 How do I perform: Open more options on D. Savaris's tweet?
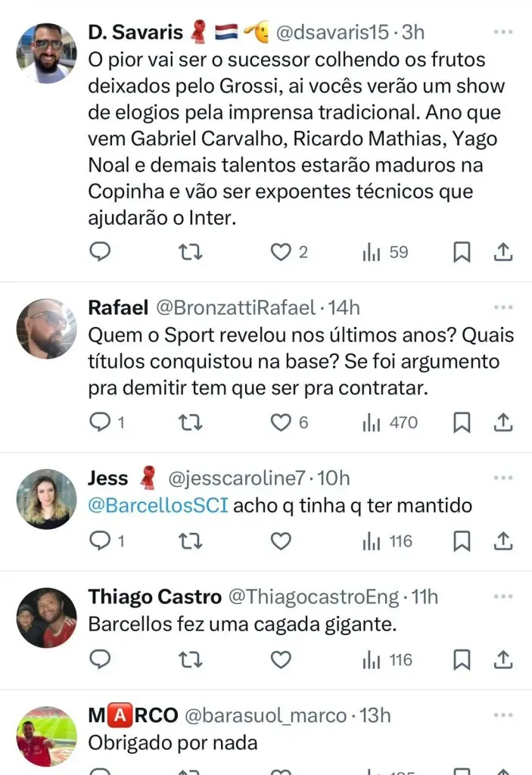[503, 33]
